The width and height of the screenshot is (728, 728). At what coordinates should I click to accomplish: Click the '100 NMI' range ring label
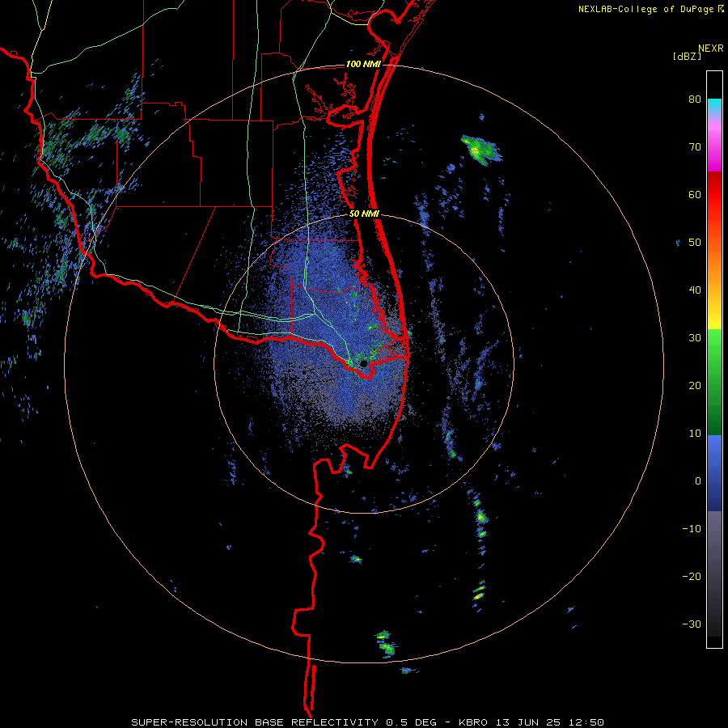point(363,64)
